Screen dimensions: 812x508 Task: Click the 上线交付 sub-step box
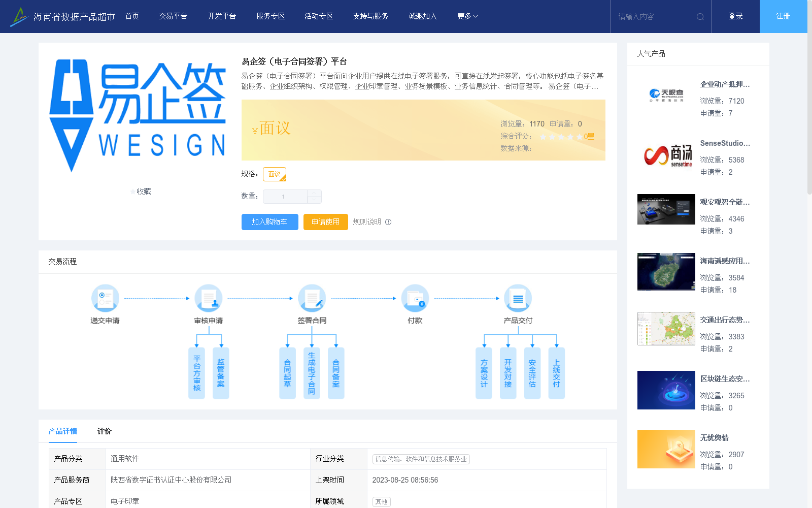(x=557, y=373)
